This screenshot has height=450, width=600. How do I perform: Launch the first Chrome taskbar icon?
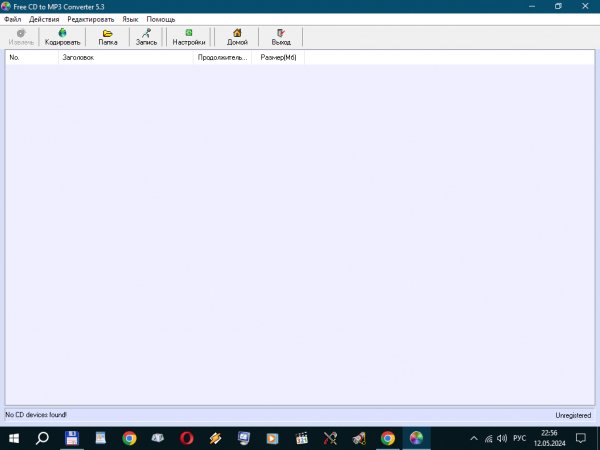coord(129,438)
